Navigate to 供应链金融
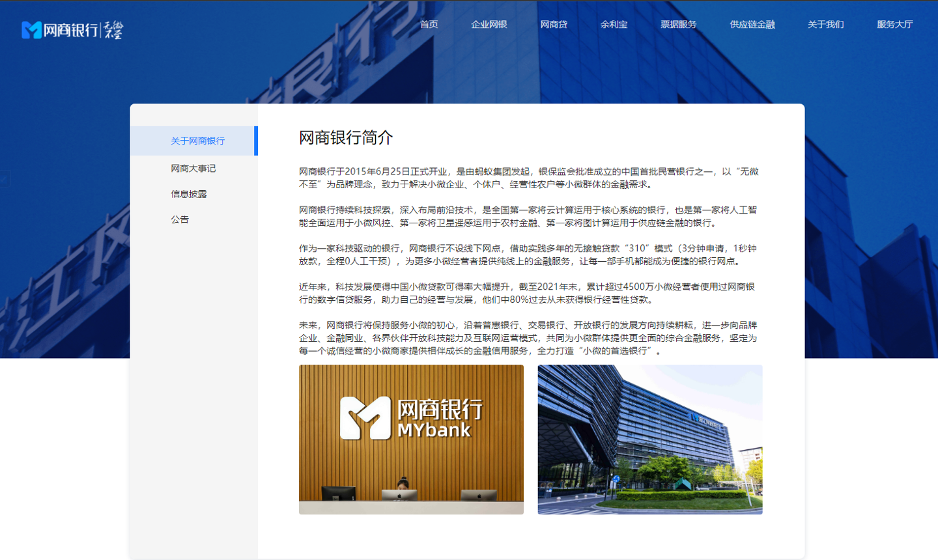Viewport: 938px width, 560px height. [x=752, y=25]
